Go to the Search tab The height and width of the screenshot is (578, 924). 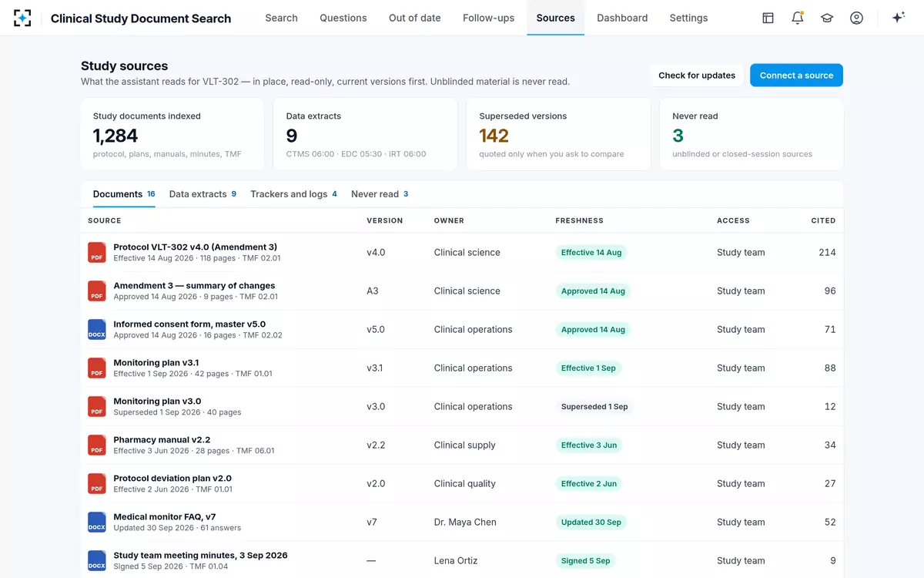281,18
